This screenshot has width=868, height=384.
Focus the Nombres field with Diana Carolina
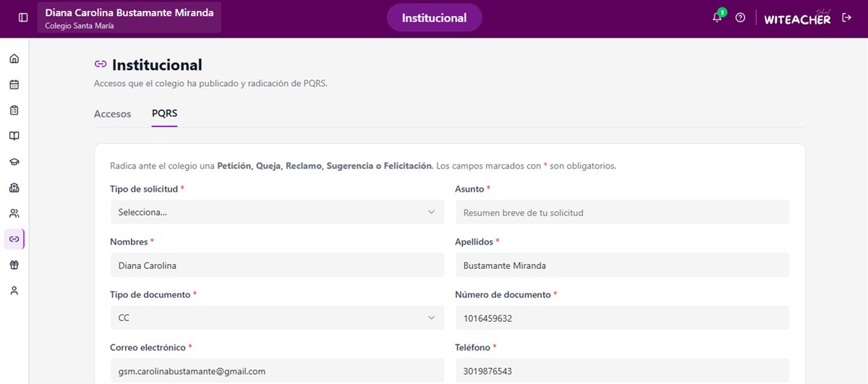point(277,265)
